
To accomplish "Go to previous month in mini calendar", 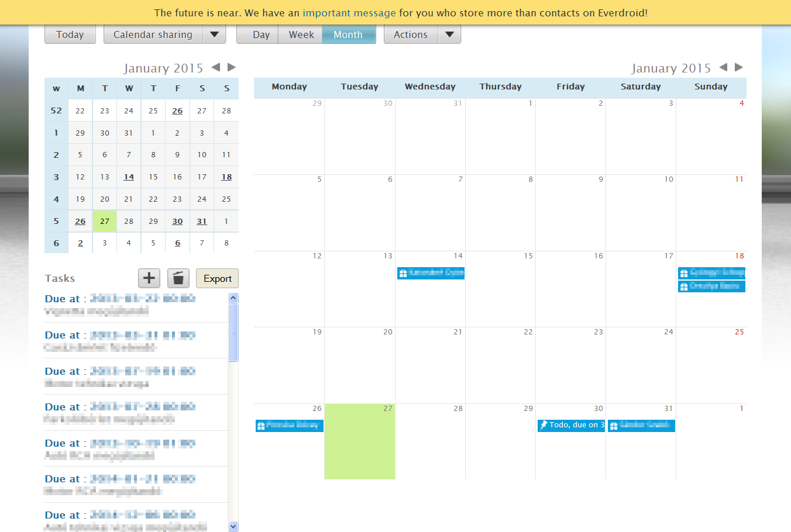I will click(216, 67).
